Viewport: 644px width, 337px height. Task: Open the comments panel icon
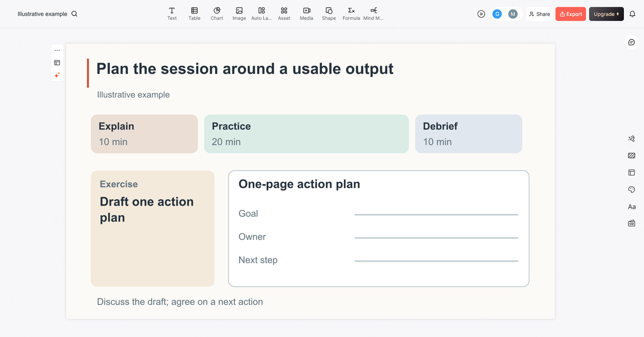pos(631,42)
